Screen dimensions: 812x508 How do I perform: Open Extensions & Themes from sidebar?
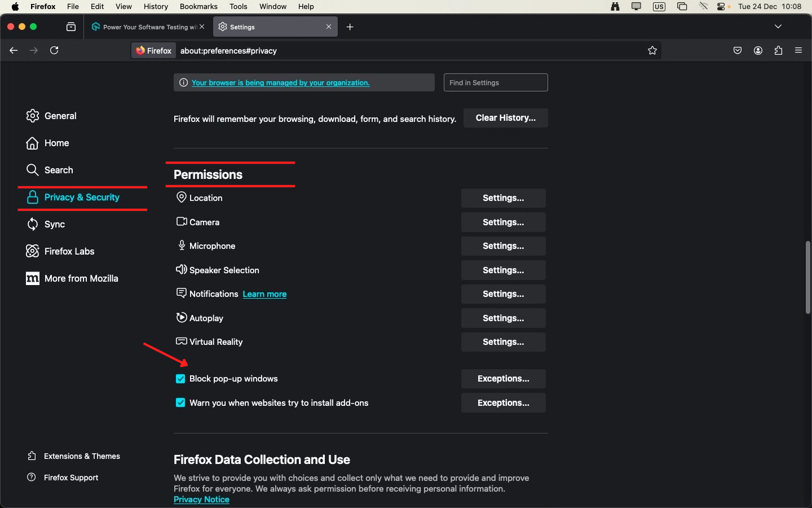point(81,456)
